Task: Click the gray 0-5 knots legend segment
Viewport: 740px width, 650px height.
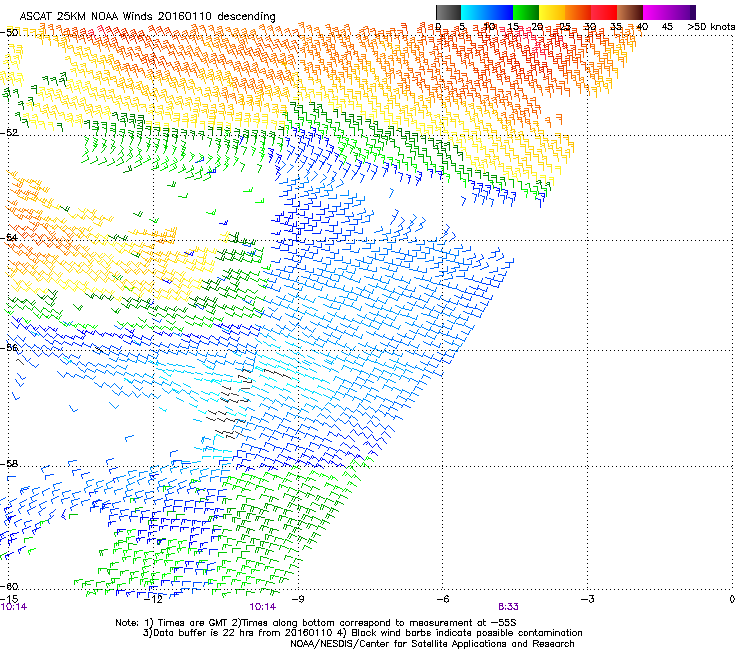Action: [448, 12]
